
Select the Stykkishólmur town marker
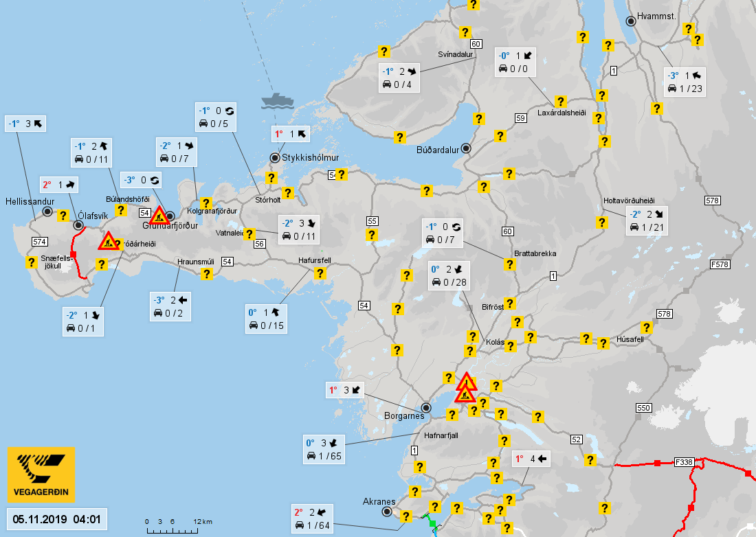[275, 157]
